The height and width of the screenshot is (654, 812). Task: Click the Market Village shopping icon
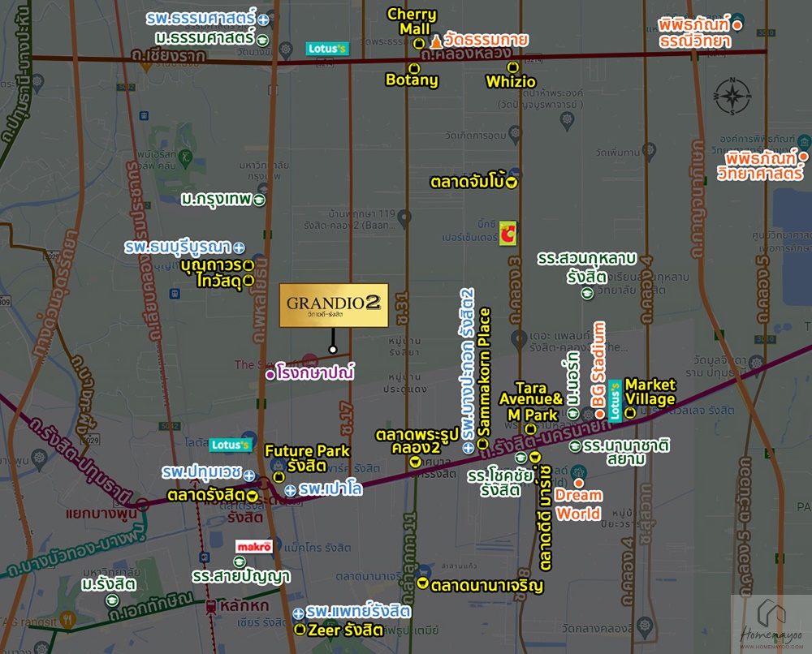click(x=630, y=413)
